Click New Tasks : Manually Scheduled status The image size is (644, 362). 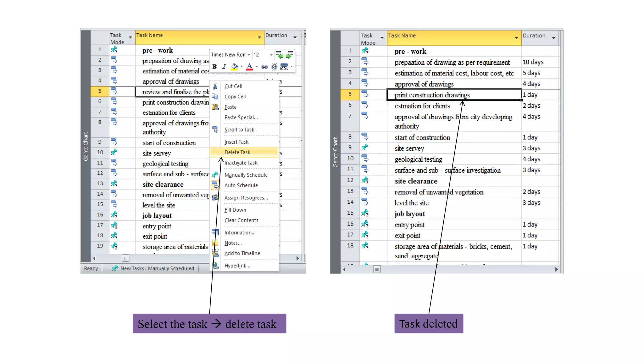point(153,268)
